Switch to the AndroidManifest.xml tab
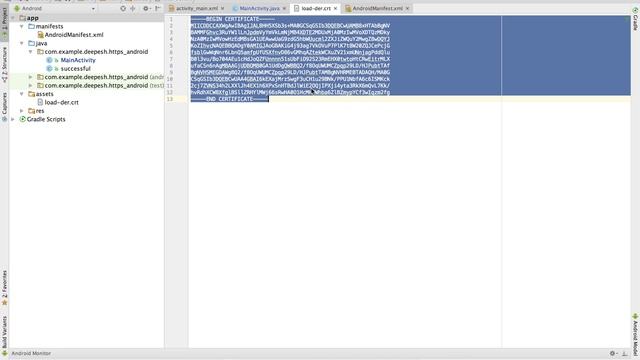Screen dimensions: 640x360 pos(378,8)
